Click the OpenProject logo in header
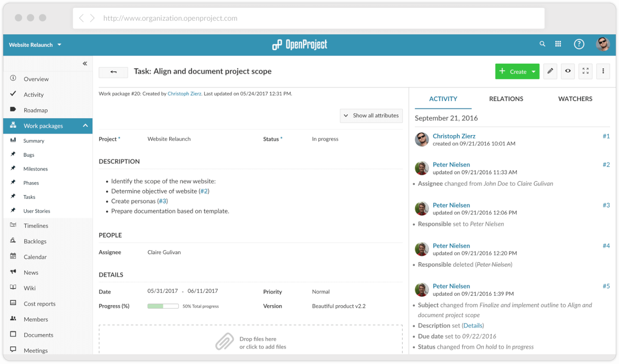Screen dimensions: 619x364 [x=300, y=44]
